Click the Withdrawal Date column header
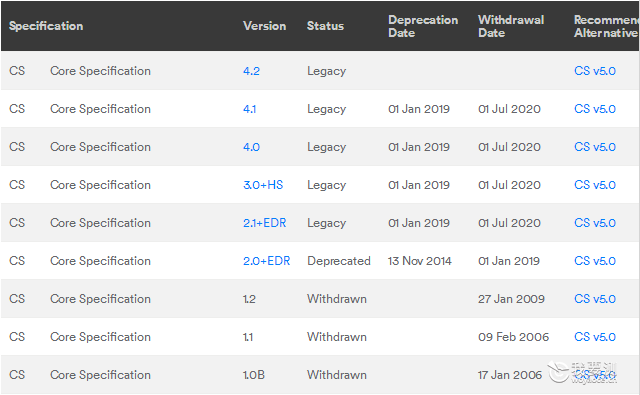 tap(511, 26)
